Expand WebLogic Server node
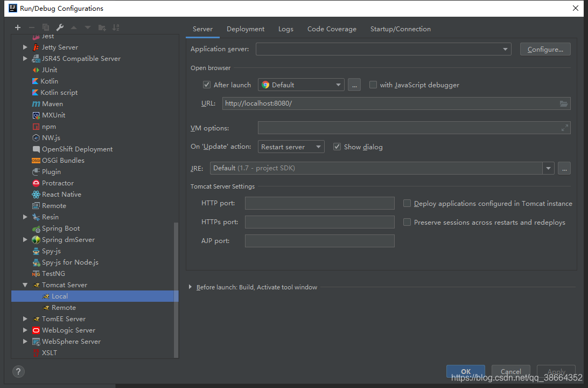 click(x=25, y=330)
